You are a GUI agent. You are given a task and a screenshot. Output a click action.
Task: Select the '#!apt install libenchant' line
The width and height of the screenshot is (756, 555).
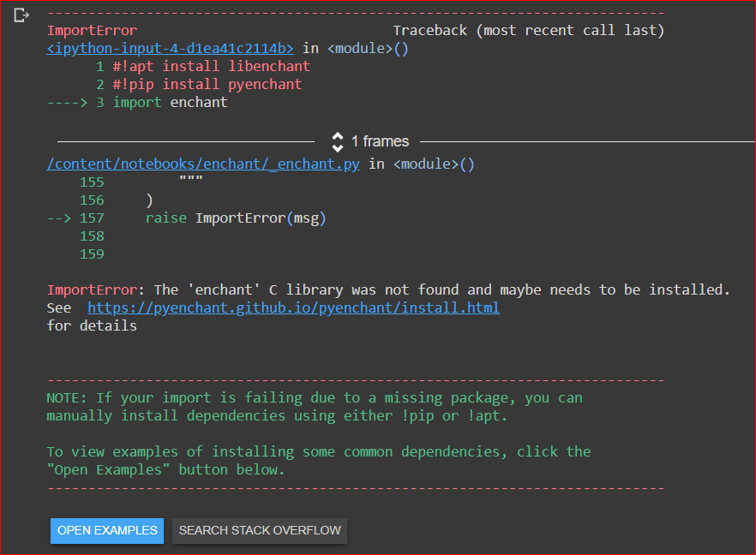211,67
